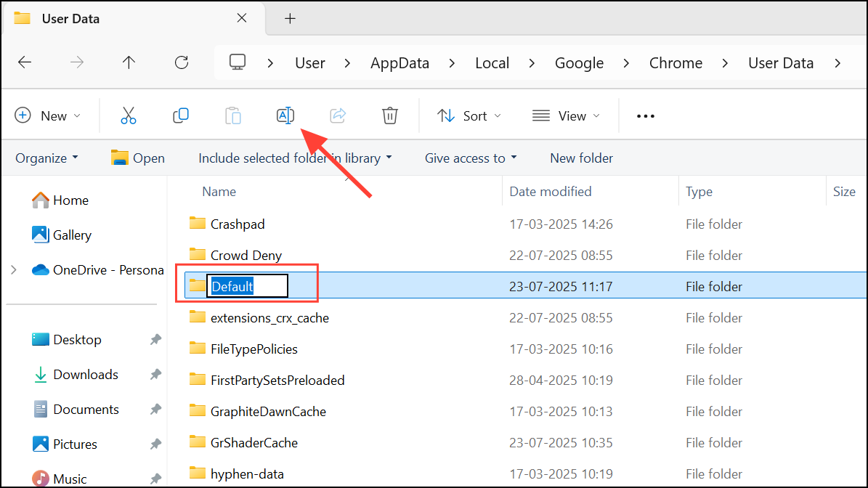
Task: Click the Cut icon on the toolbar
Action: 128,115
